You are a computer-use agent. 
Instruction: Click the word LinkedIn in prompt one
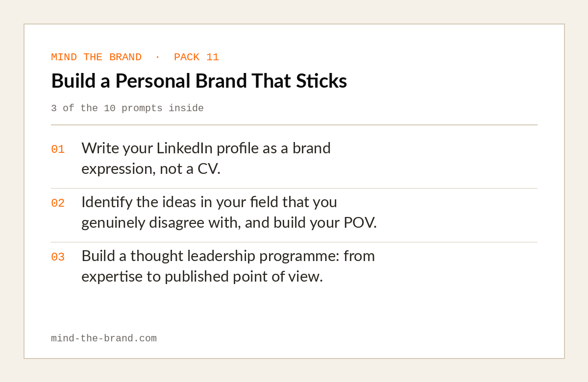click(184, 148)
